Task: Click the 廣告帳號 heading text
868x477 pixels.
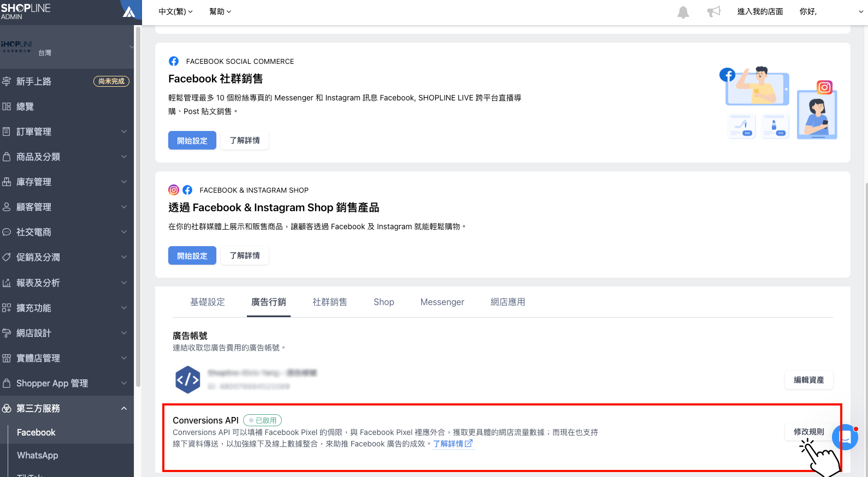Action: [x=190, y=336]
